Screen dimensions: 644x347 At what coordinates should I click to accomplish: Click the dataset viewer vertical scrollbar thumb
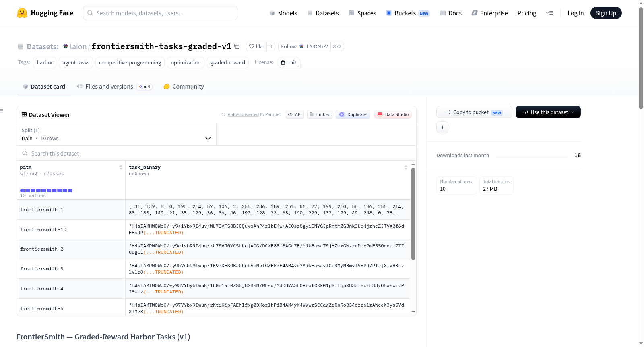click(x=413, y=214)
